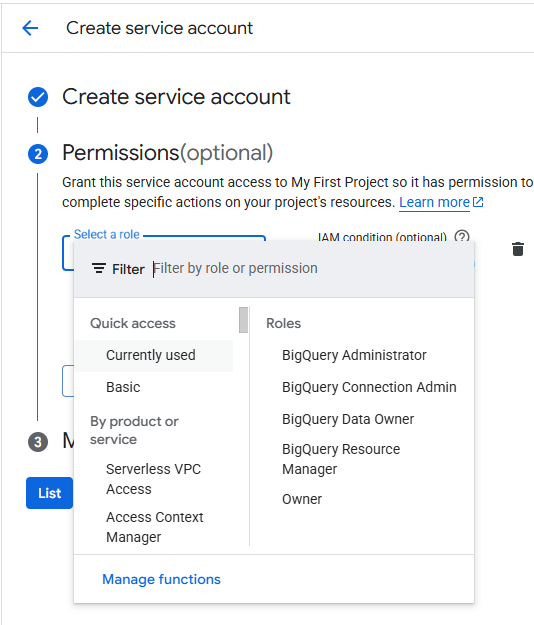Click the step 3 number badge
The width and height of the screenshot is (534, 625).
pyautogui.click(x=38, y=442)
